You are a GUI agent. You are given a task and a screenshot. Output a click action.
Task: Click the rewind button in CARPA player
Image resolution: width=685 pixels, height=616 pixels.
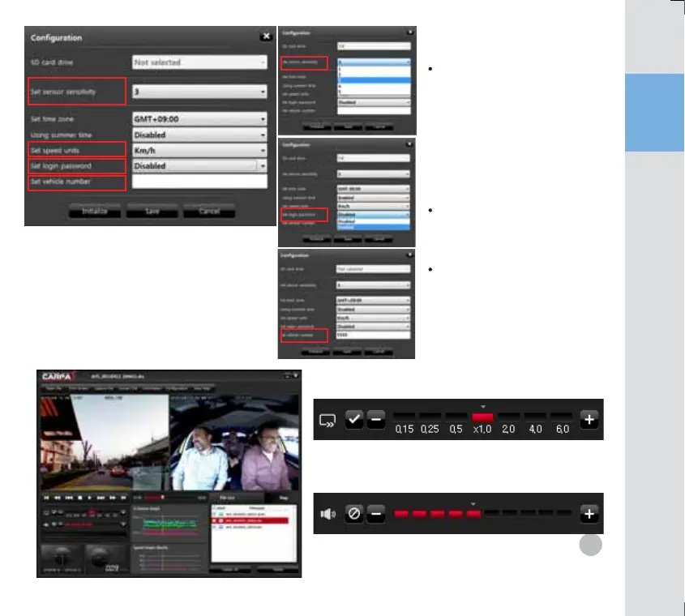(58, 498)
